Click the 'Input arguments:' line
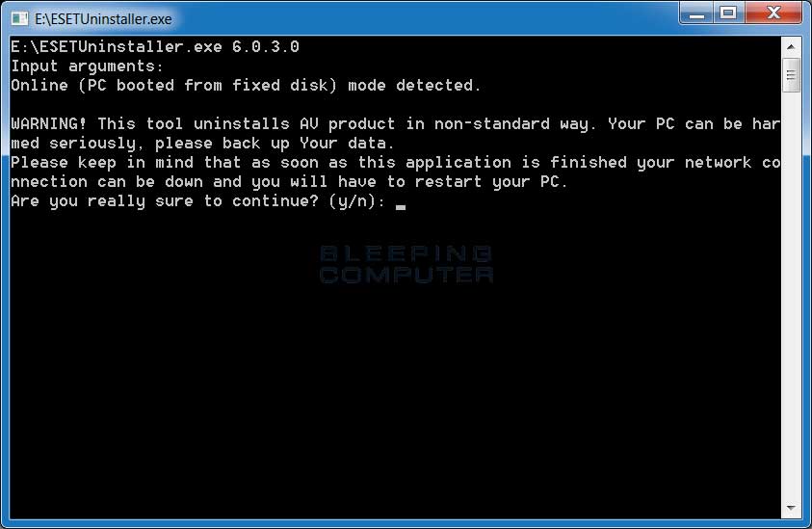The height and width of the screenshot is (529, 812). (x=87, y=66)
